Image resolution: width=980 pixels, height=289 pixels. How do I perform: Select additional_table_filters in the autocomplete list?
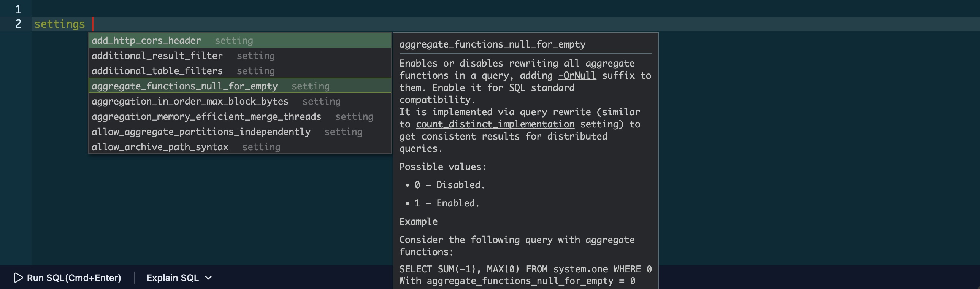(x=157, y=71)
